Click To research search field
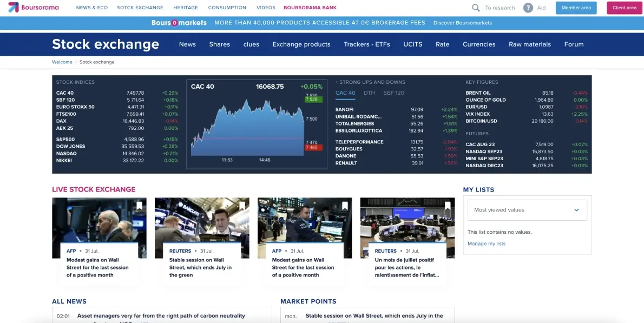This screenshot has width=644, height=323. click(x=500, y=8)
